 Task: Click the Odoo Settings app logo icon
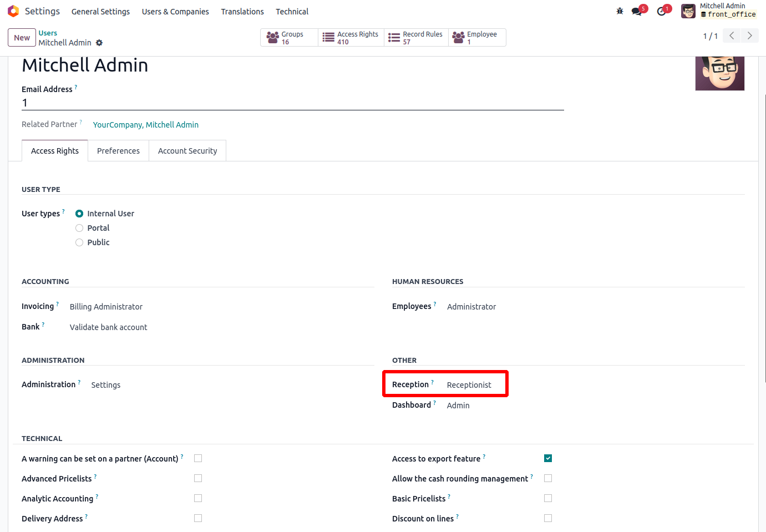[13, 11]
